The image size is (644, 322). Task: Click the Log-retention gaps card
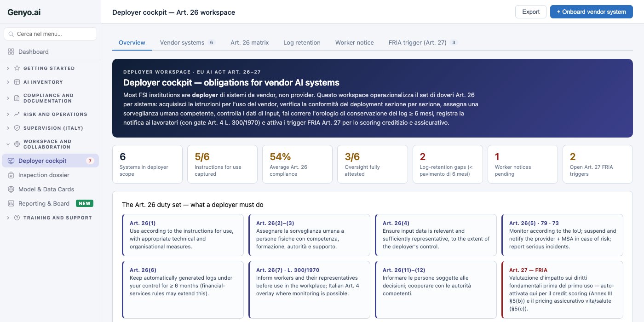click(x=448, y=164)
